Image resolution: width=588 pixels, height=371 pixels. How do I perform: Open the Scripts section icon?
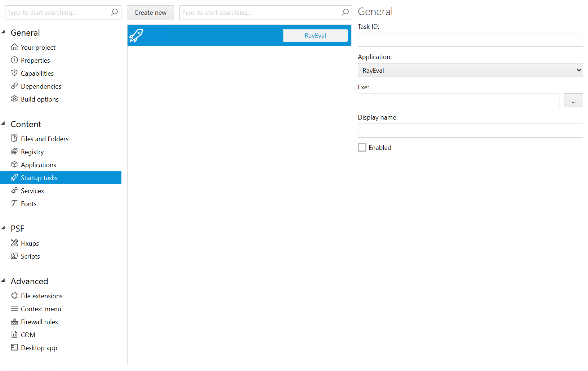point(14,256)
